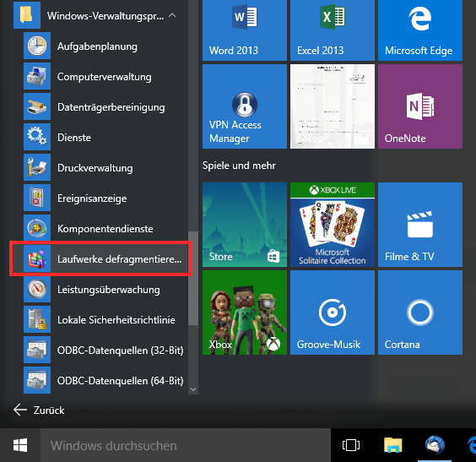Open the Store tile

pos(245,225)
